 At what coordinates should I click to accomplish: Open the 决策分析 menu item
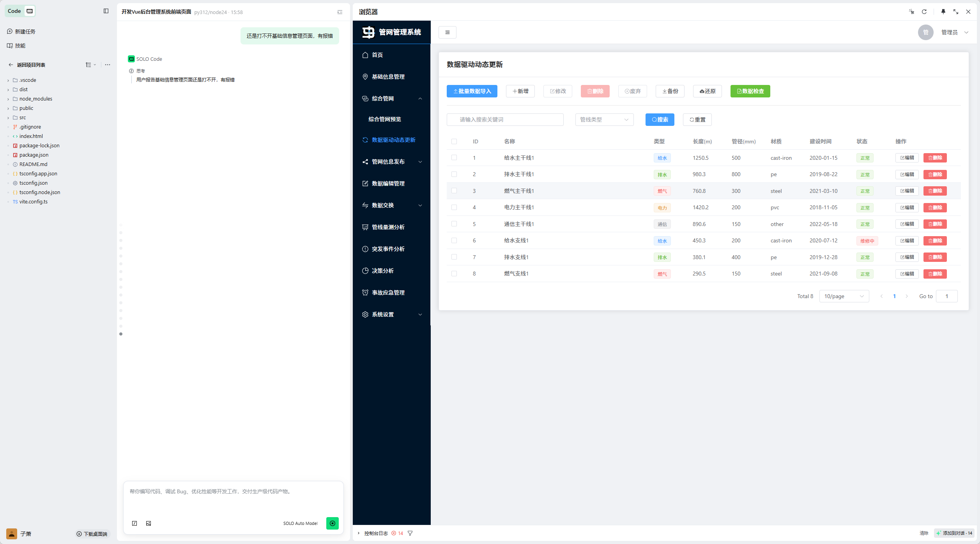click(382, 271)
